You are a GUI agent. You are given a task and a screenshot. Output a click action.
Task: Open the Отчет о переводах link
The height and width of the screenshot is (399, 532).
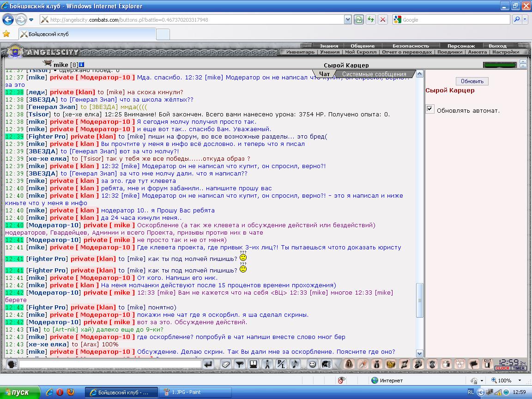pos(407,52)
